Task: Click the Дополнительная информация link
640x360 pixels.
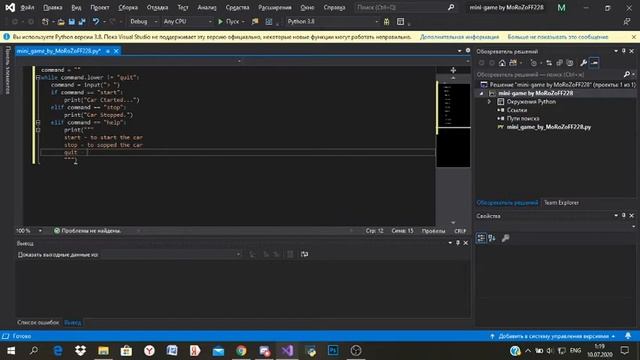Action: [459, 37]
